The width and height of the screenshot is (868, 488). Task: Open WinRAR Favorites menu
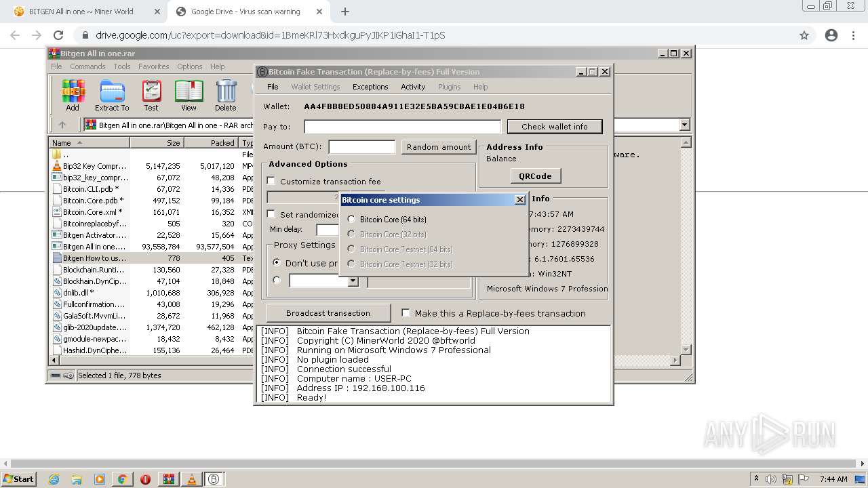point(154,66)
